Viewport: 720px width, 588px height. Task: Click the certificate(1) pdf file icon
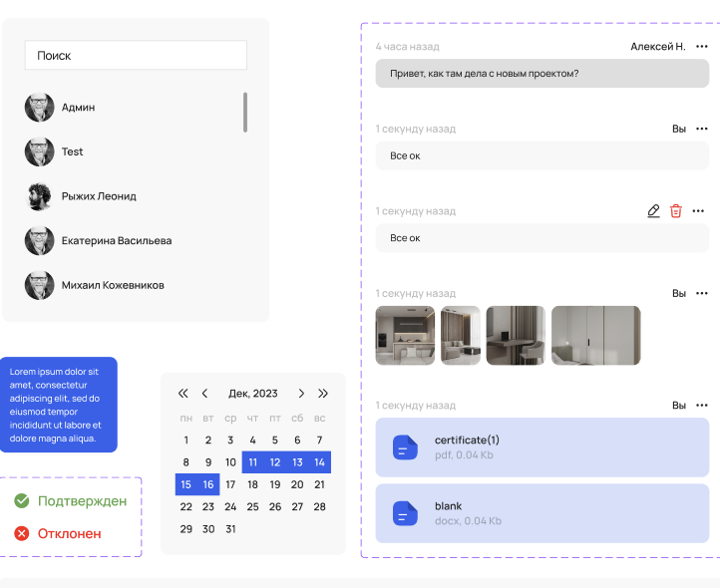[x=405, y=447]
